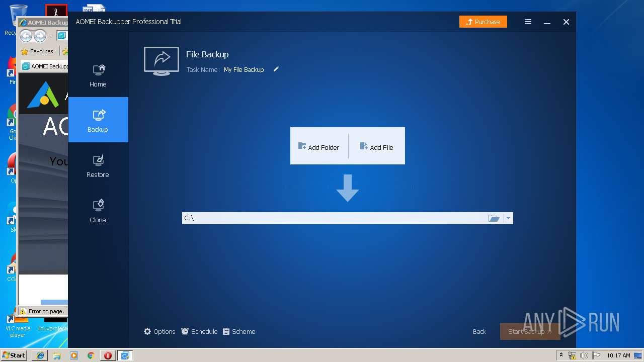This screenshot has height=362, width=644.
Task: Go Back to previous screen
Action: (479, 331)
